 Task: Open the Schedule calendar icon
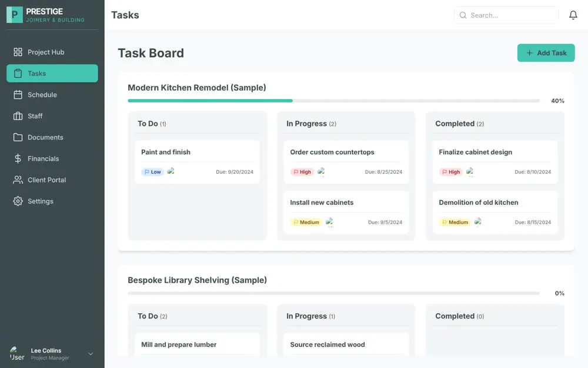tap(18, 95)
